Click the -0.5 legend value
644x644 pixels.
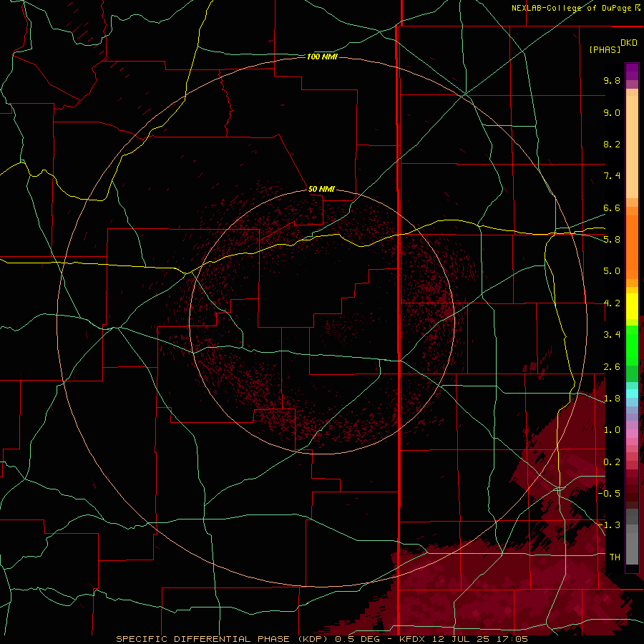609,494
